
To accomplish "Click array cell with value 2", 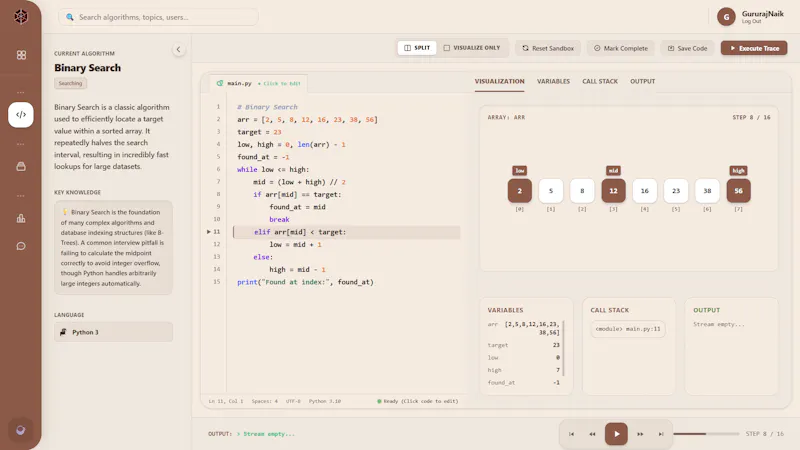I will 519,191.
